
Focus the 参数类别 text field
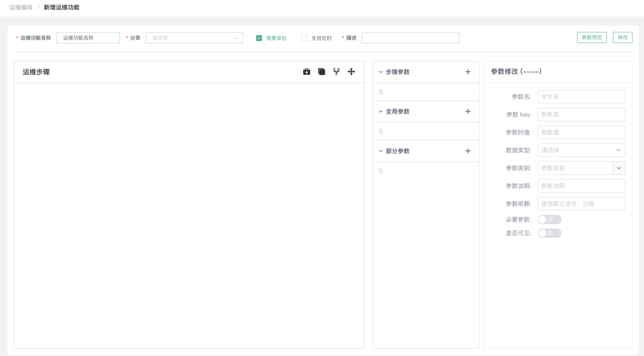575,168
